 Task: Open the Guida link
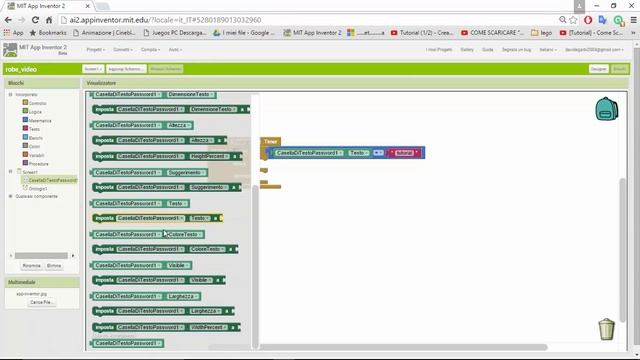coord(488,50)
